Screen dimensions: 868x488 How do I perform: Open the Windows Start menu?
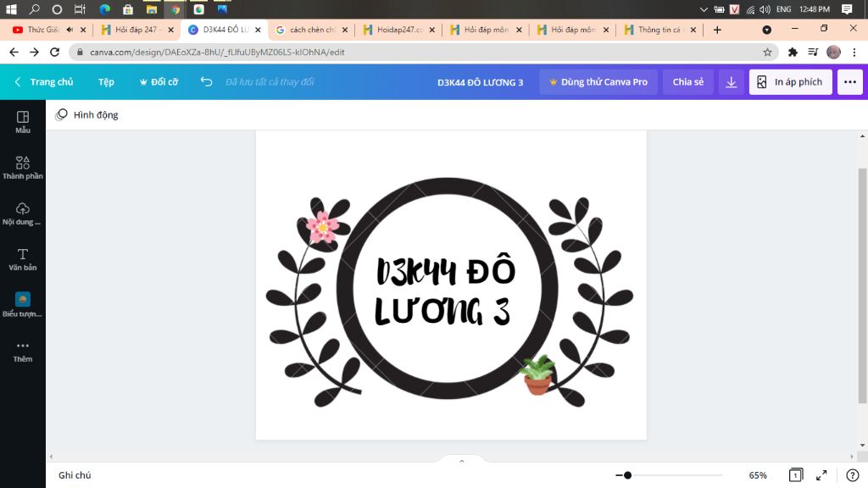[11, 9]
